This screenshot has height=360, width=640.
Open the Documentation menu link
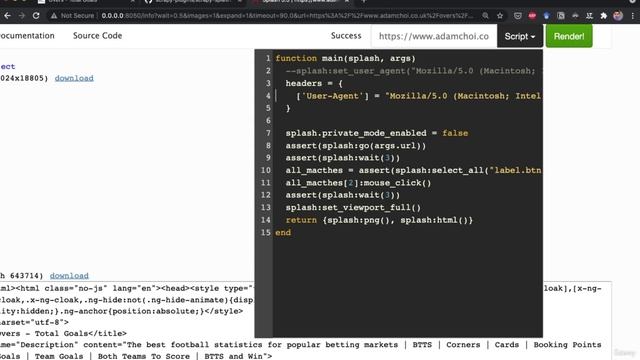27,36
